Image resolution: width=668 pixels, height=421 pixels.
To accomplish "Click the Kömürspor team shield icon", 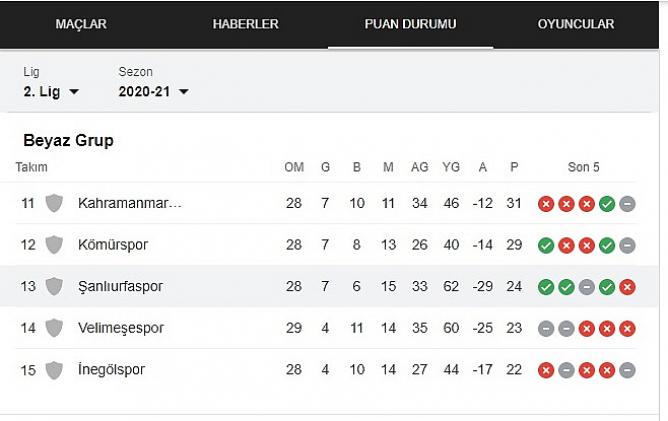I will pos(54,245).
